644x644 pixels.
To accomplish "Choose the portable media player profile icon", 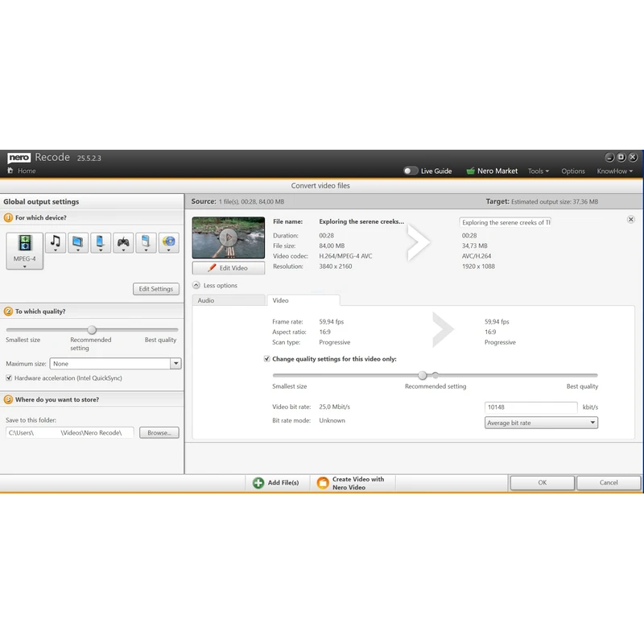I will point(146,242).
